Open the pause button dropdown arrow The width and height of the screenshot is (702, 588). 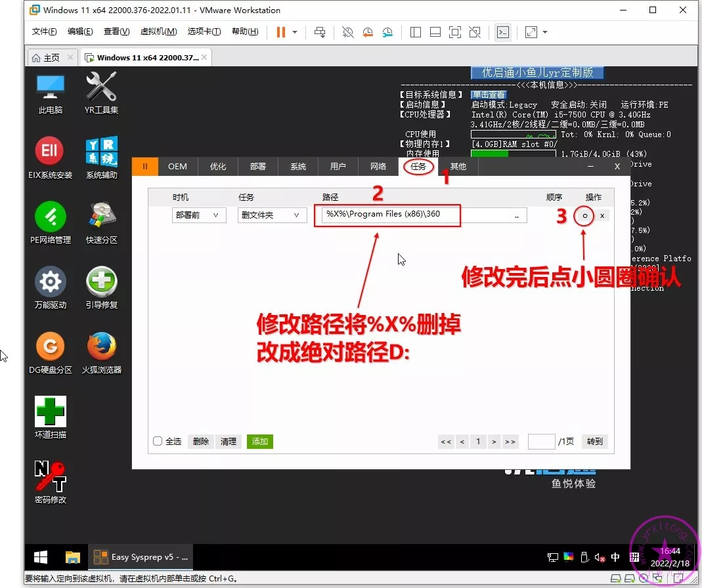tap(295, 32)
